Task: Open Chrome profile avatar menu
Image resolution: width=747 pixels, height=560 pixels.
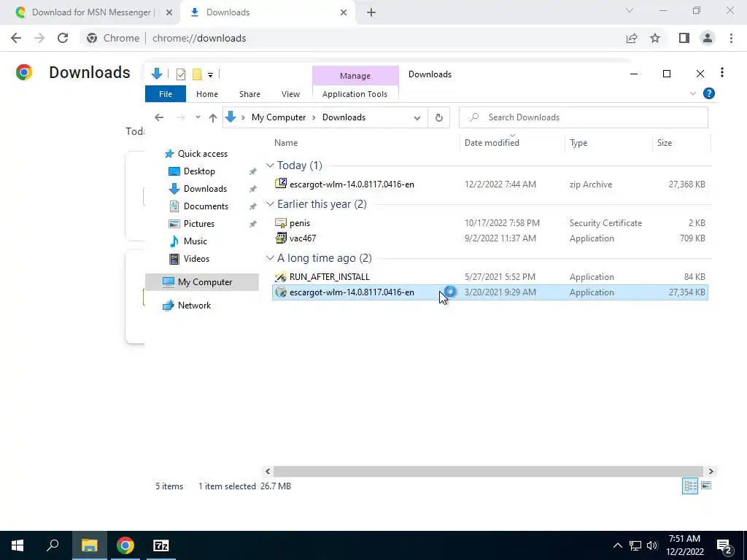Action: tap(708, 38)
